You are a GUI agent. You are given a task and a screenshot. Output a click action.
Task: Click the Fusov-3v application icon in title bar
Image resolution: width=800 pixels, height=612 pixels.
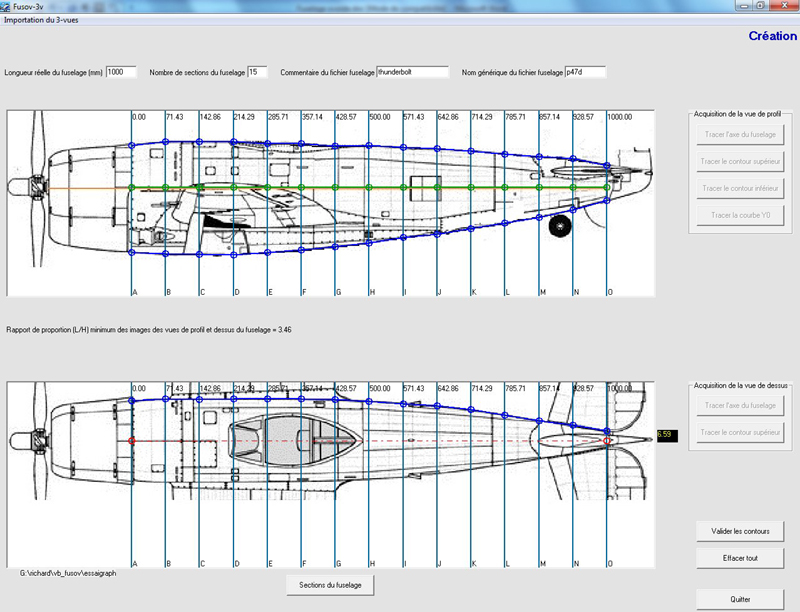click(5, 7)
